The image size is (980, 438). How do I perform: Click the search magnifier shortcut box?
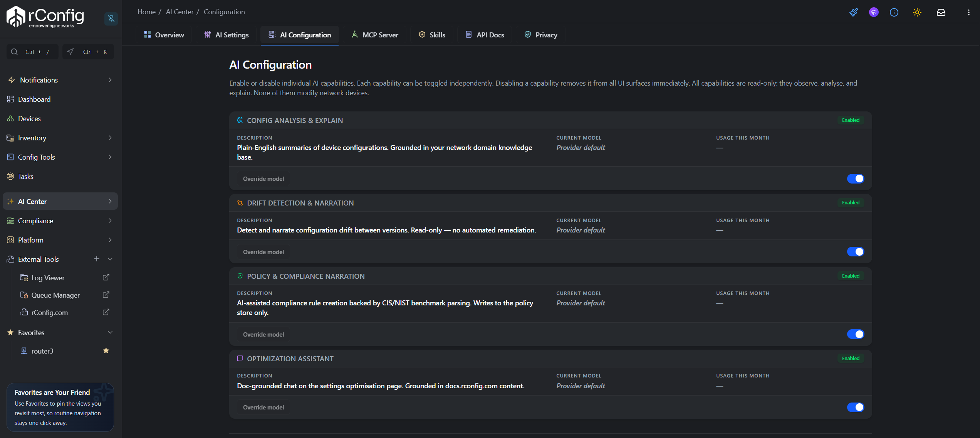(x=32, y=52)
